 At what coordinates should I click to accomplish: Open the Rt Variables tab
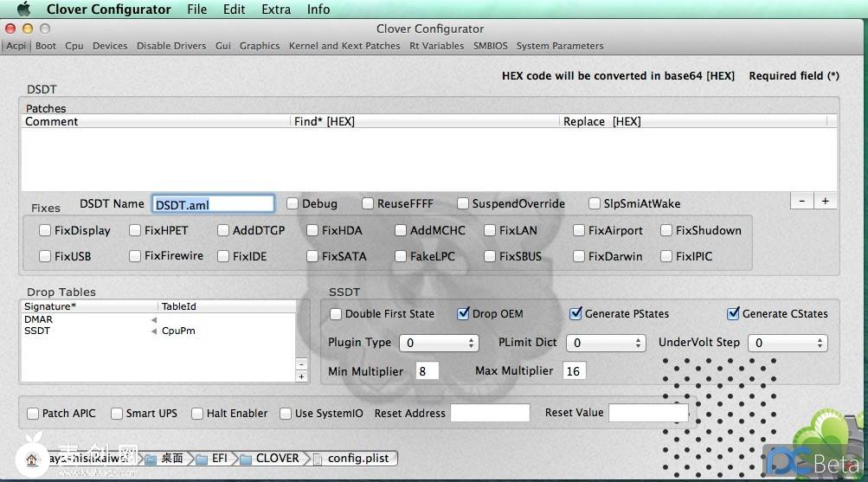(436, 46)
